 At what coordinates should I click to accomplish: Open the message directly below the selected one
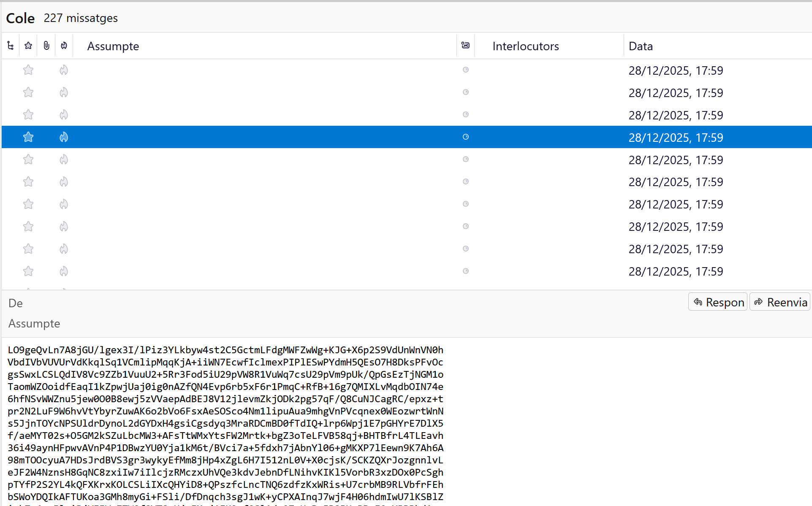[253, 160]
